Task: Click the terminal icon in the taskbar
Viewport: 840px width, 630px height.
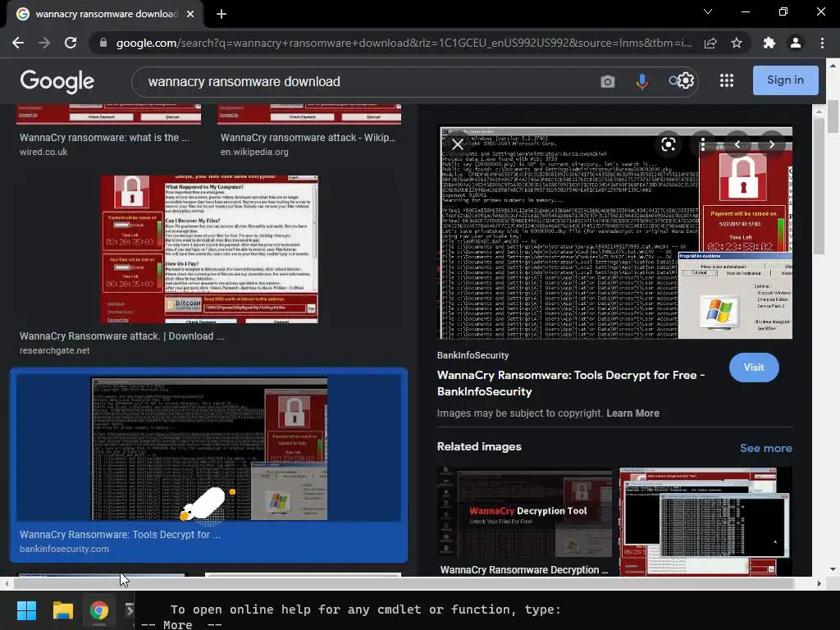Action: [x=129, y=610]
